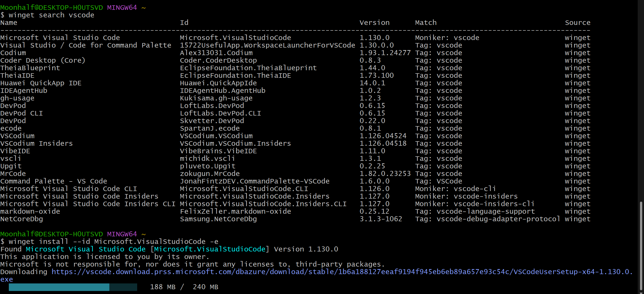Click the version "1.73.100"

[x=377, y=76]
